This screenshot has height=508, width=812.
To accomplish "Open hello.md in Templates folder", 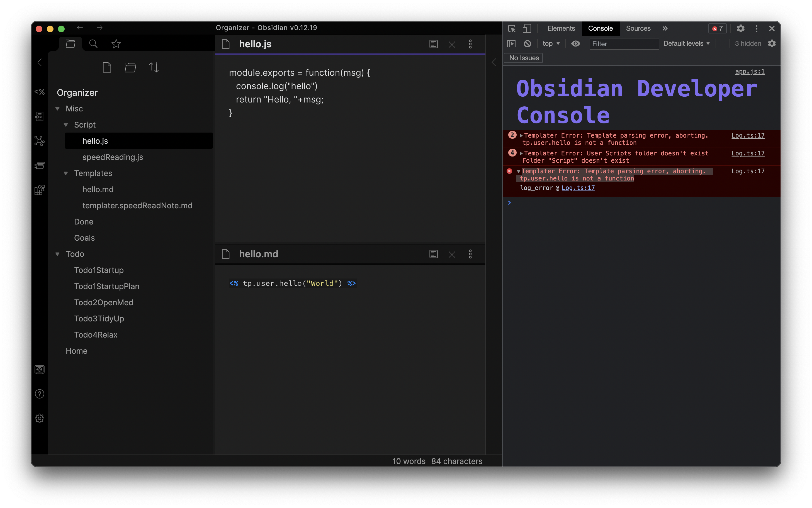I will (x=98, y=189).
